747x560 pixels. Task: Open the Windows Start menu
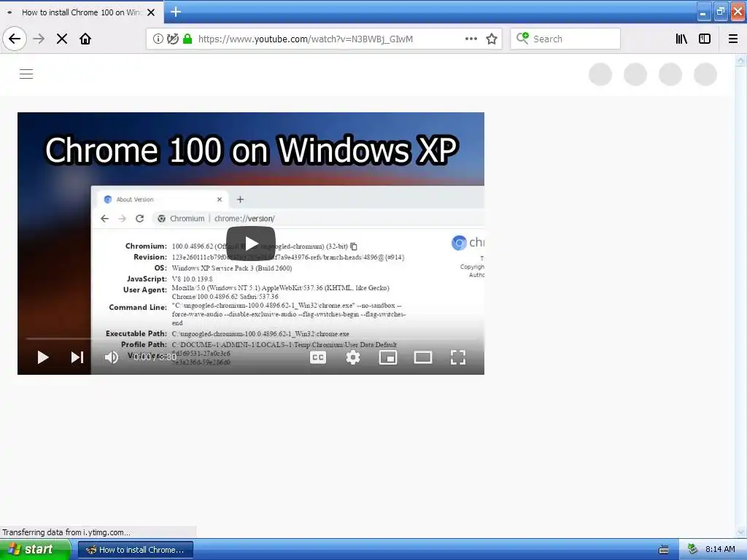pyautogui.click(x=35, y=550)
